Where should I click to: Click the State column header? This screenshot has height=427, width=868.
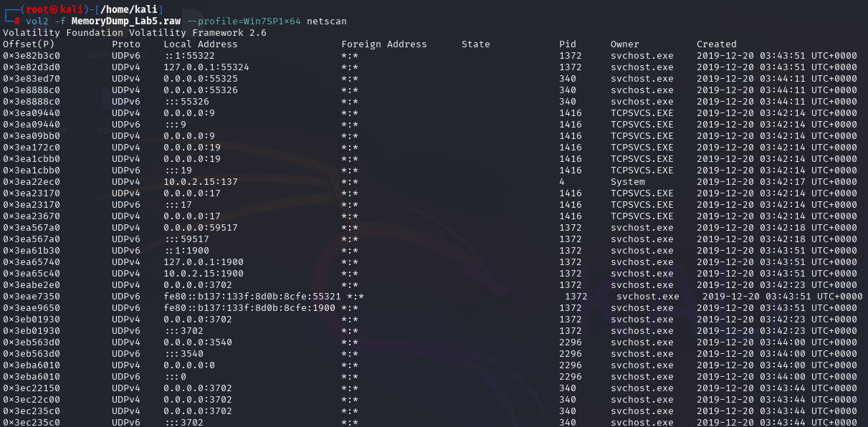(475, 44)
